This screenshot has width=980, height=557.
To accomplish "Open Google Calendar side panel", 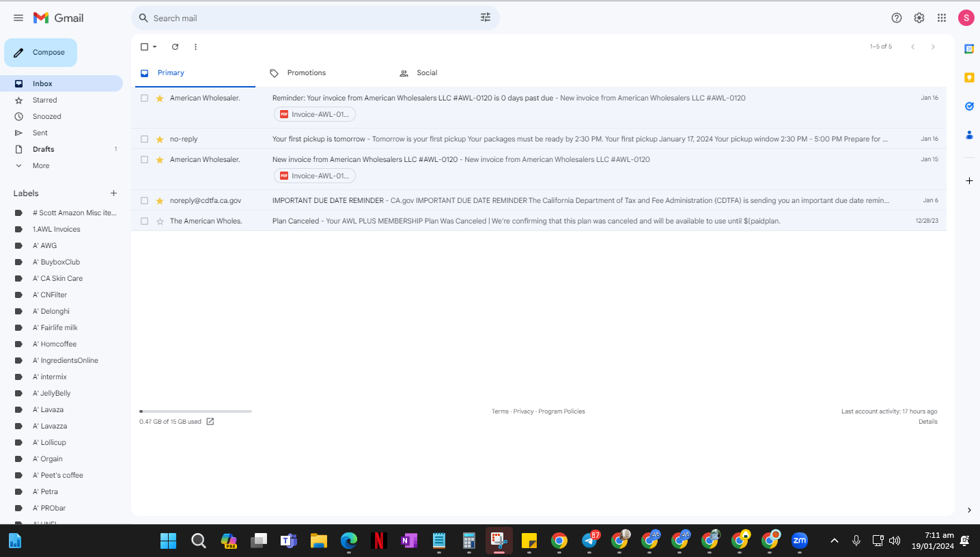I will coord(969,49).
